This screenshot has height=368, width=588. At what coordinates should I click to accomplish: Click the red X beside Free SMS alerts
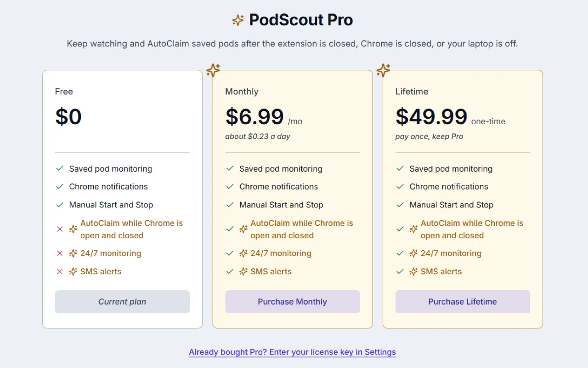pos(59,271)
